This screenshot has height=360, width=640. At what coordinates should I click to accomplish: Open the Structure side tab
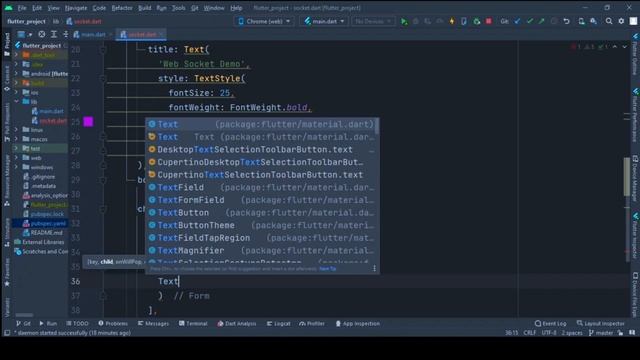click(x=7, y=232)
